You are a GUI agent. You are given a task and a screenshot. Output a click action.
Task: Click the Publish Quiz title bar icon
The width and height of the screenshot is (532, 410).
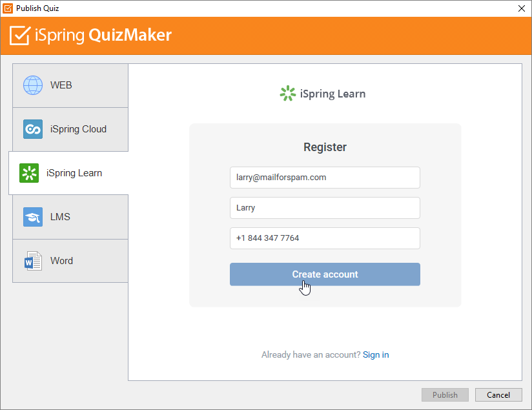[8, 8]
